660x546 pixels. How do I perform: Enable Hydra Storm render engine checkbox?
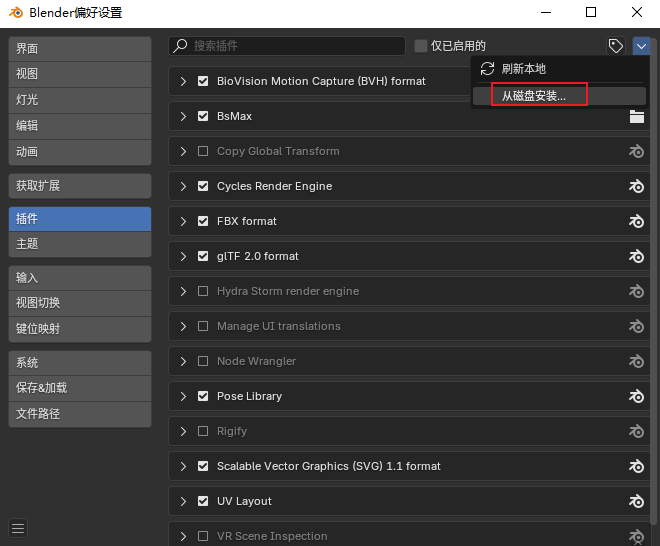pyautogui.click(x=203, y=291)
